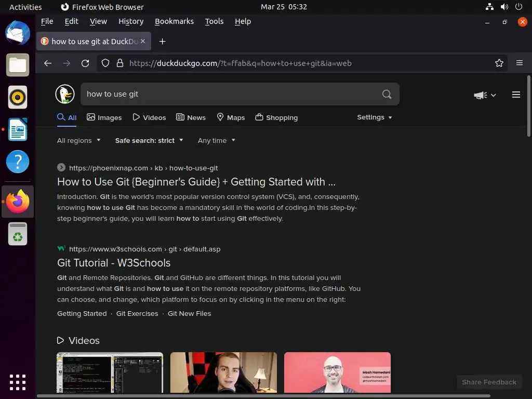
Task: Open the Getting Started sitelink
Action: [82, 313]
